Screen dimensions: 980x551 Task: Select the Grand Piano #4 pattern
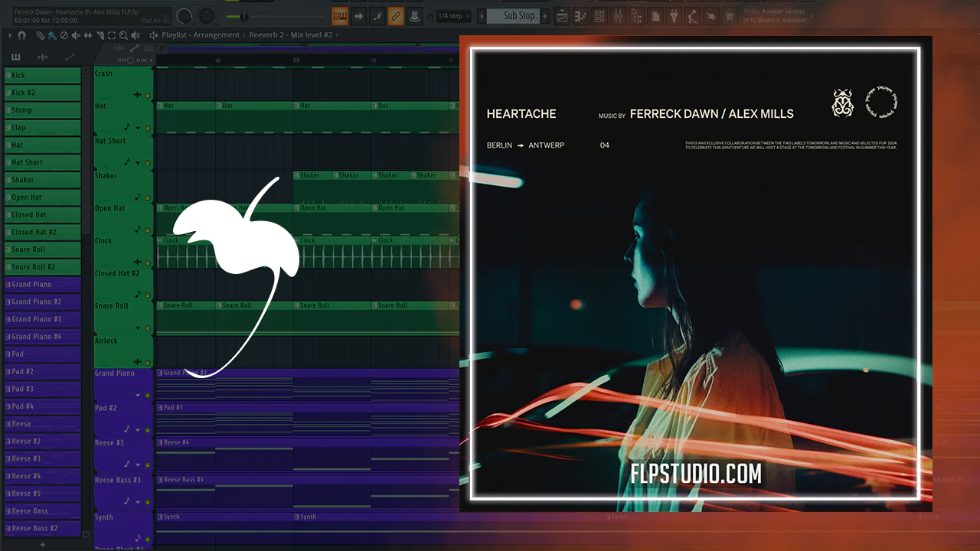43,337
